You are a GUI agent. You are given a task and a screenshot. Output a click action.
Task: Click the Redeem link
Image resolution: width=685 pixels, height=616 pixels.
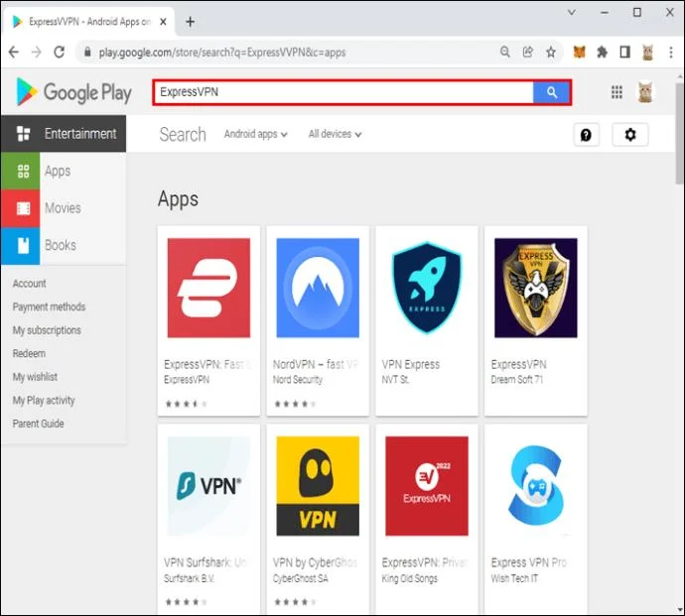[29, 353]
